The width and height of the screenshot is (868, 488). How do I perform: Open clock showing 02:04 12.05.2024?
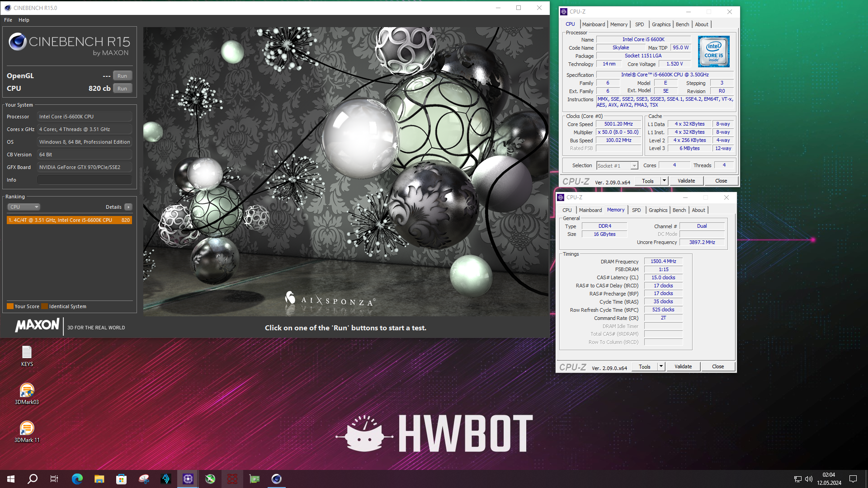click(829, 479)
